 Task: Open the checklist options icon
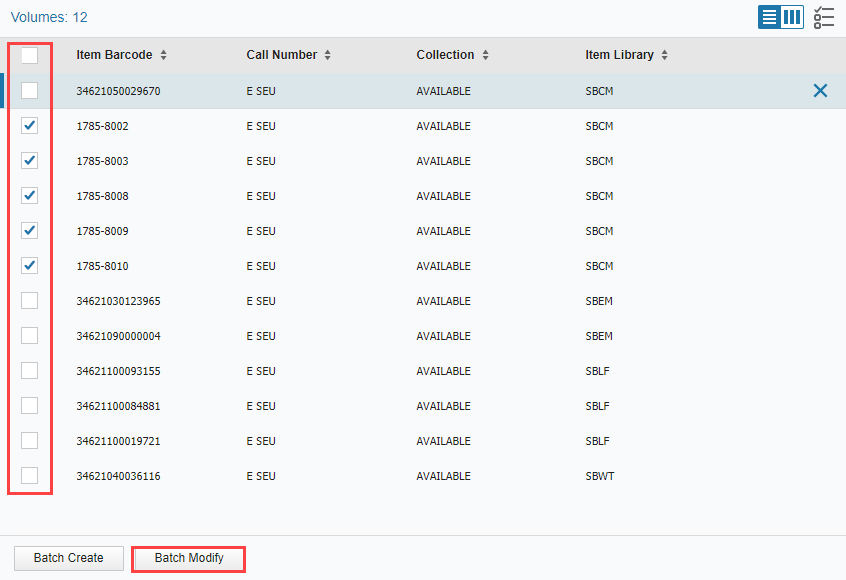point(824,17)
